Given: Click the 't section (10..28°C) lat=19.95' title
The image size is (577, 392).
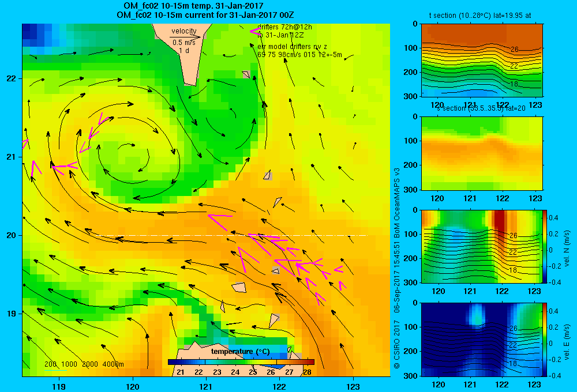Looking at the screenshot, I should click(x=480, y=16).
